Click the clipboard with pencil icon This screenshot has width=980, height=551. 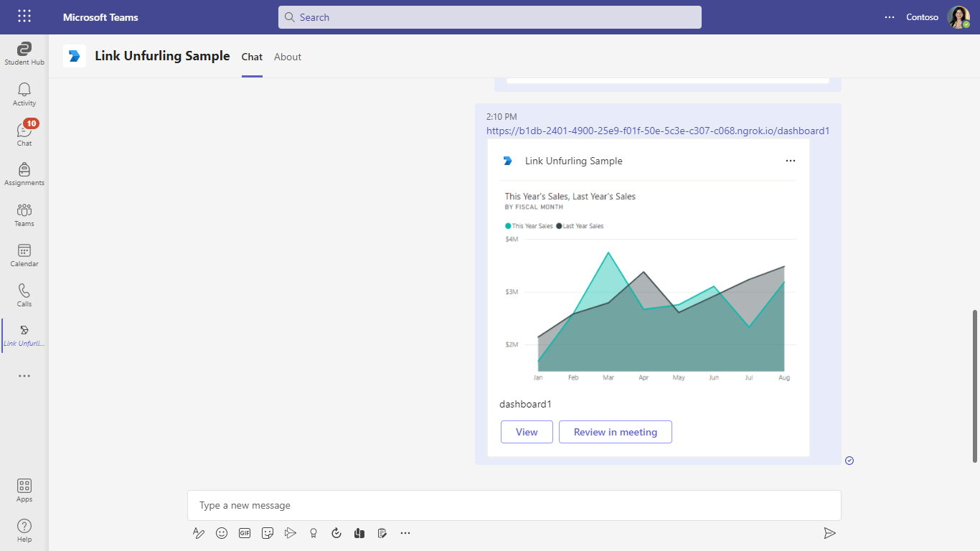382,533
